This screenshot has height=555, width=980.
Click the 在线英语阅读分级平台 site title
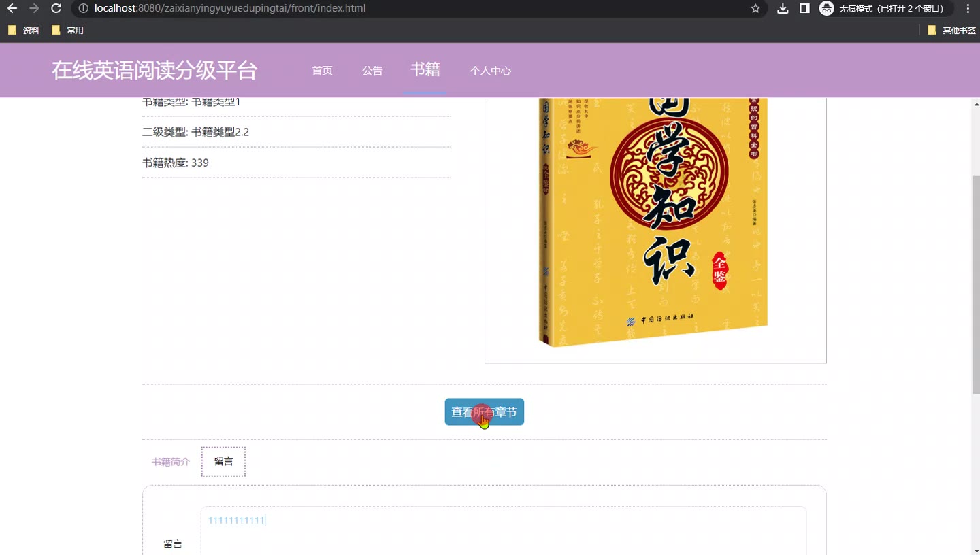pyautogui.click(x=154, y=70)
